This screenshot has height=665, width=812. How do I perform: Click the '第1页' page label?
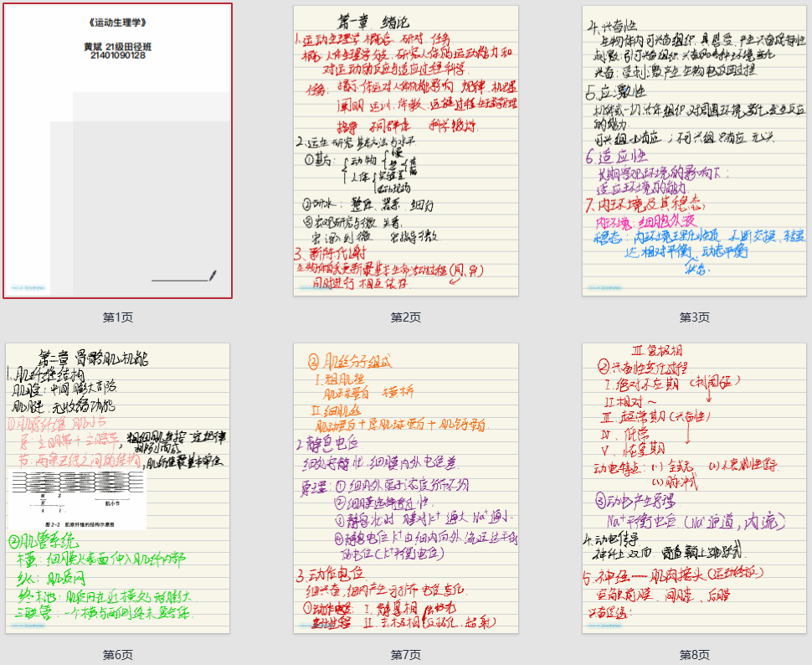117,317
